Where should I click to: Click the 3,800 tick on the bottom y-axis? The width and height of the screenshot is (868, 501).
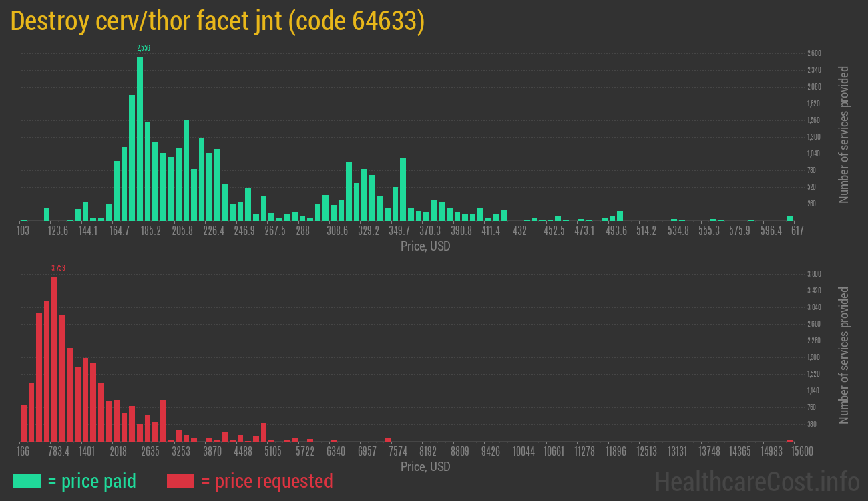[x=814, y=274]
